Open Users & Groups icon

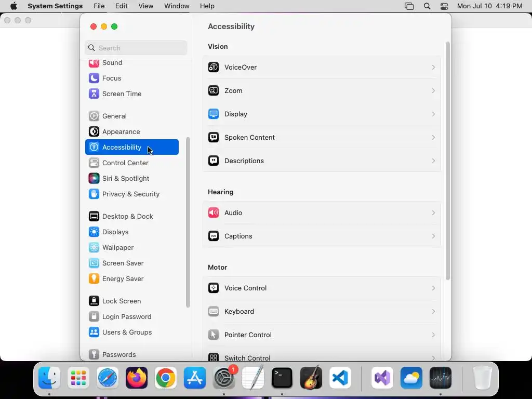[94, 332]
